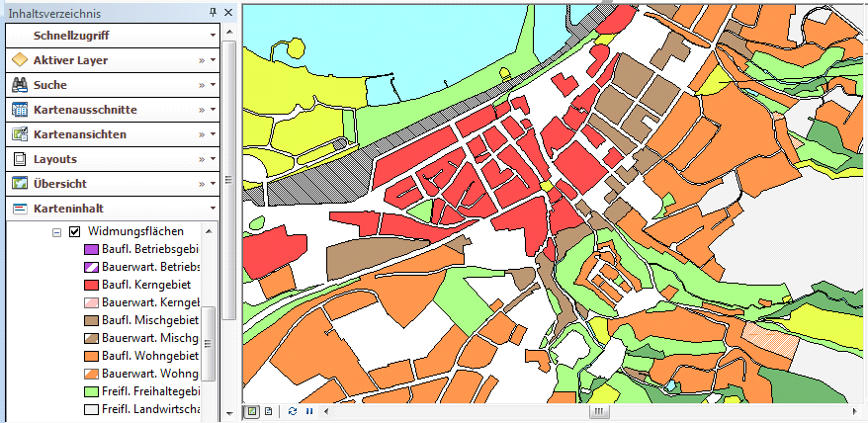Viewport: 868px width, 423px height.
Task: Switch to layout view at map bottom
Action: tap(268, 411)
